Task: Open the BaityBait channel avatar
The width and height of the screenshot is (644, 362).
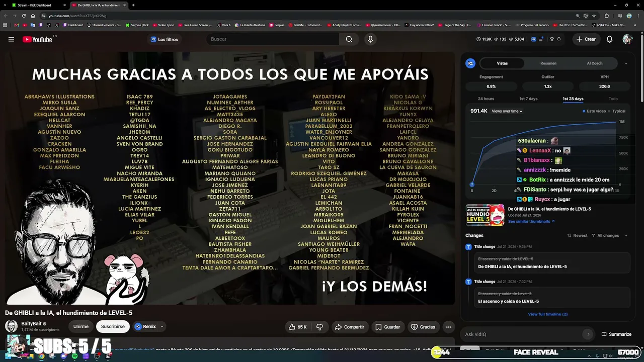Action: point(11,326)
